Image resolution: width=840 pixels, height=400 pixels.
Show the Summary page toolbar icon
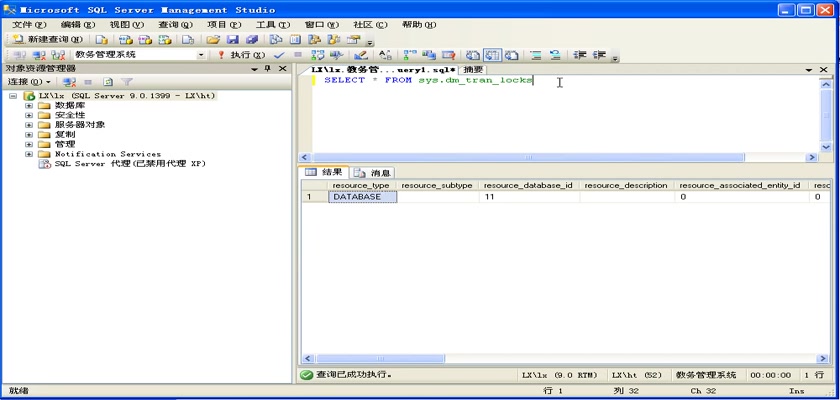[x=295, y=40]
